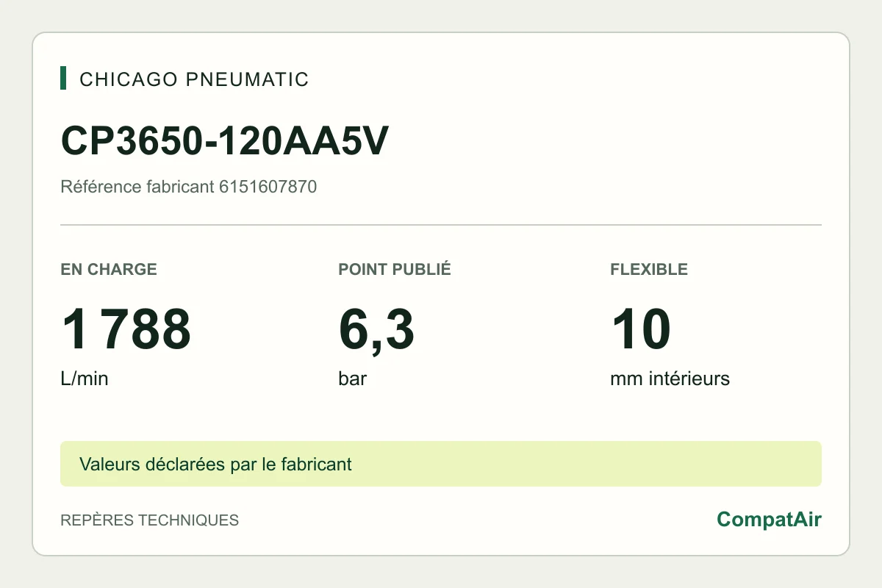Click the bar unit label
This screenshot has height=588, width=882.
[353, 379]
